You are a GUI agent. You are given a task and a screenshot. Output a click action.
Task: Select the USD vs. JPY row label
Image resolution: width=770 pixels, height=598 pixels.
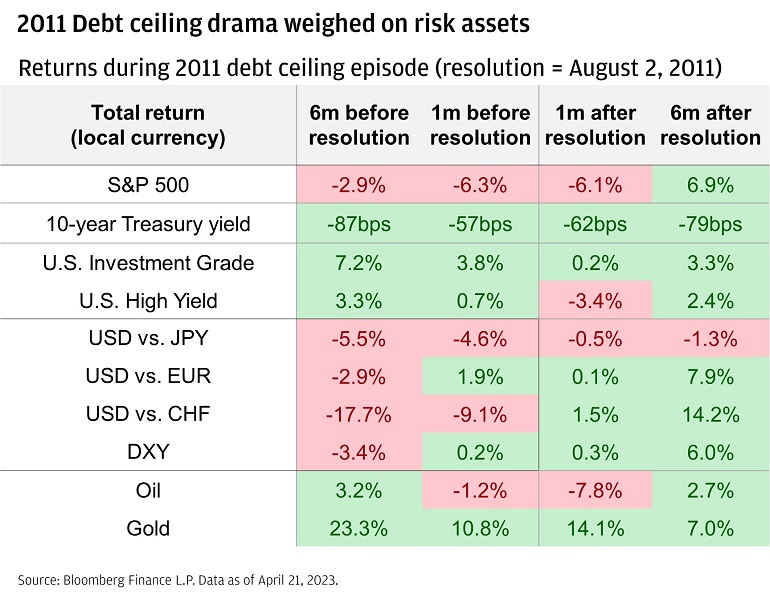[x=148, y=338]
